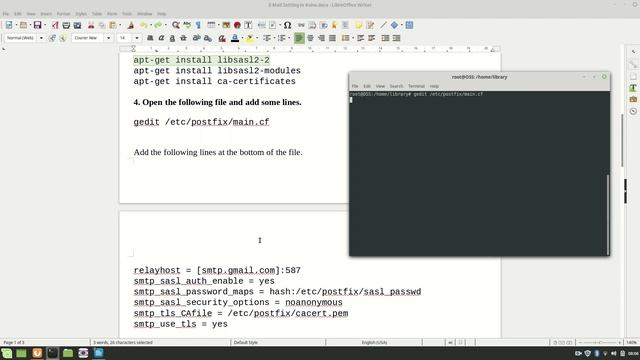The height and width of the screenshot is (360, 640).
Task: Click the Default Style status field
Action: point(245,342)
